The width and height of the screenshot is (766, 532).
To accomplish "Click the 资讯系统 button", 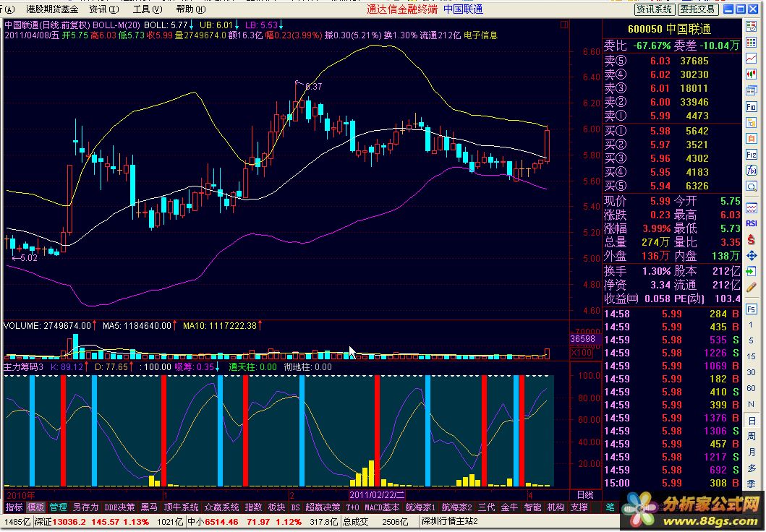I will (655, 9).
